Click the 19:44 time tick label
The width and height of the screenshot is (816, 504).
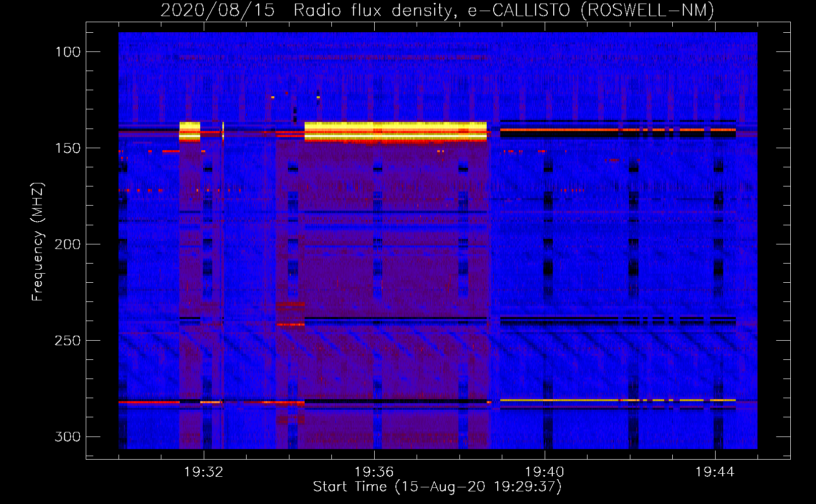[715, 472]
